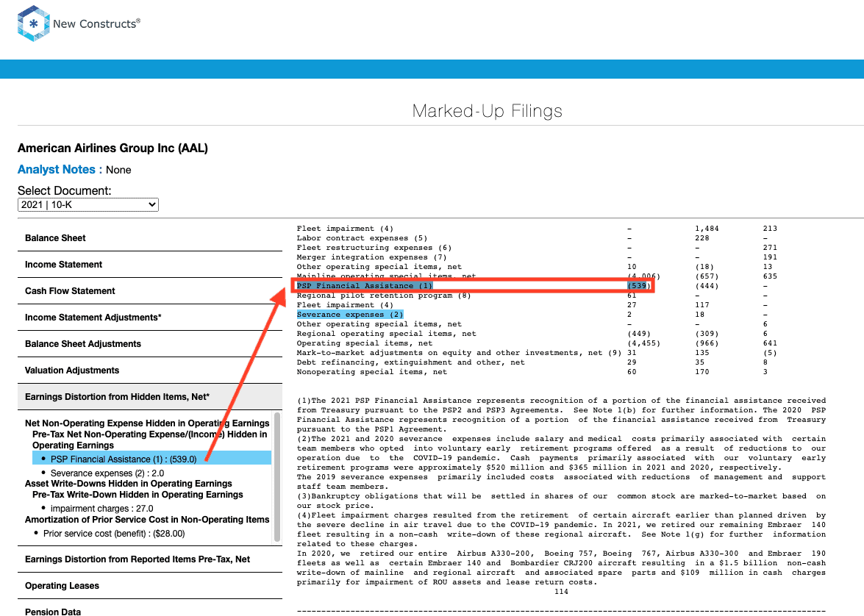This screenshot has height=616, width=864.
Task: Click Mark-to-market adjustments on equity line
Action: [459, 353]
